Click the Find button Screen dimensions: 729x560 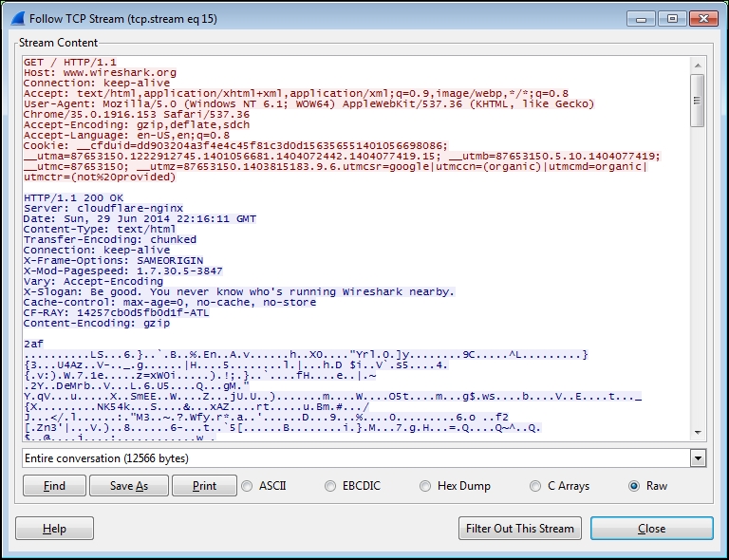click(54, 486)
